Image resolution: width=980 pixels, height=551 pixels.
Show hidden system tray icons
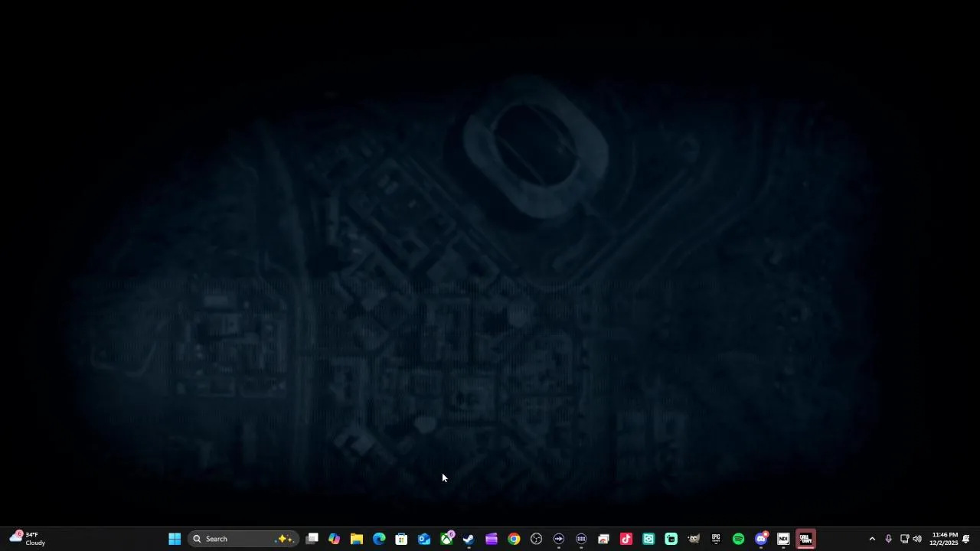click(871, 539)
